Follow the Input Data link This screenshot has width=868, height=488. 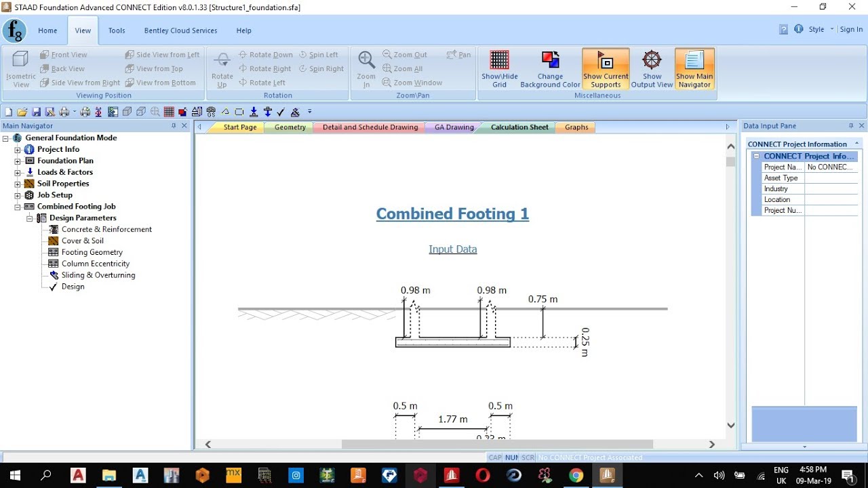point(452,249)
